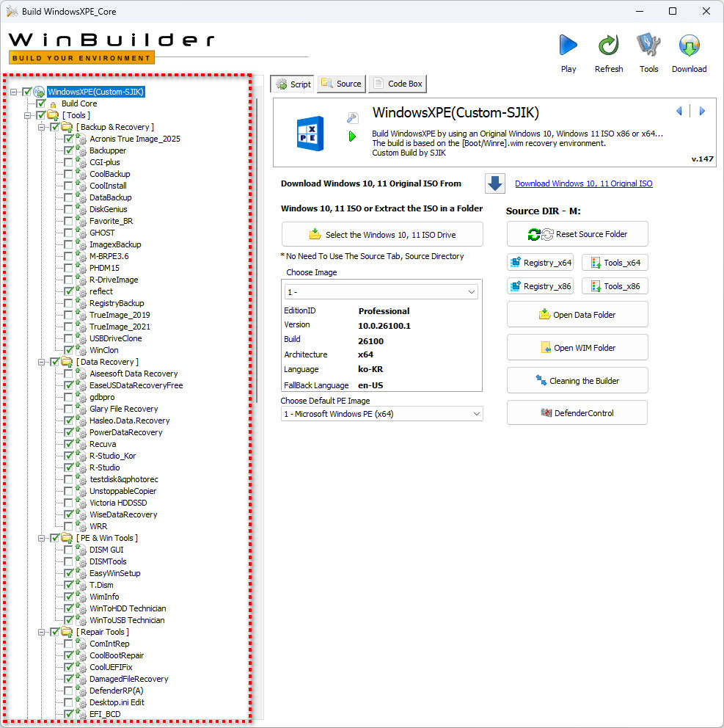Click Select the Windows 10, 11 ISO Drive
This screenshot has height=728, width=724.
click(382, 234)
